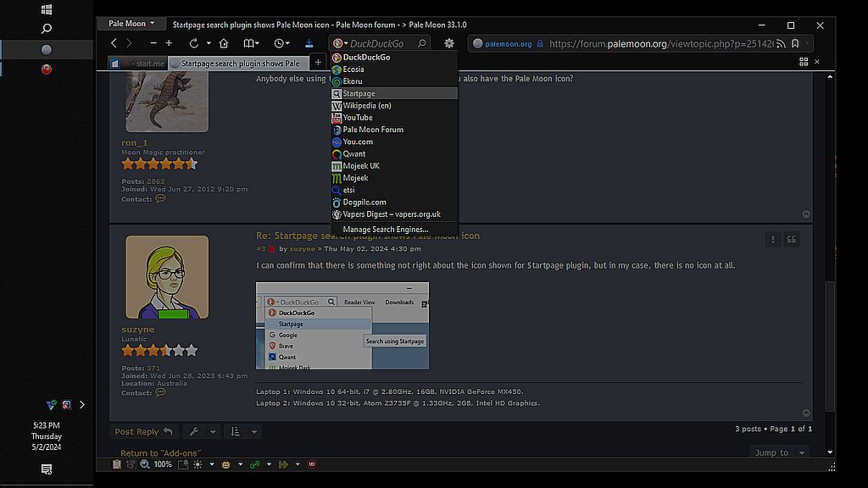
Task: Select DuckDuckGo from search engine list
Action: click(x=394, y=57)
